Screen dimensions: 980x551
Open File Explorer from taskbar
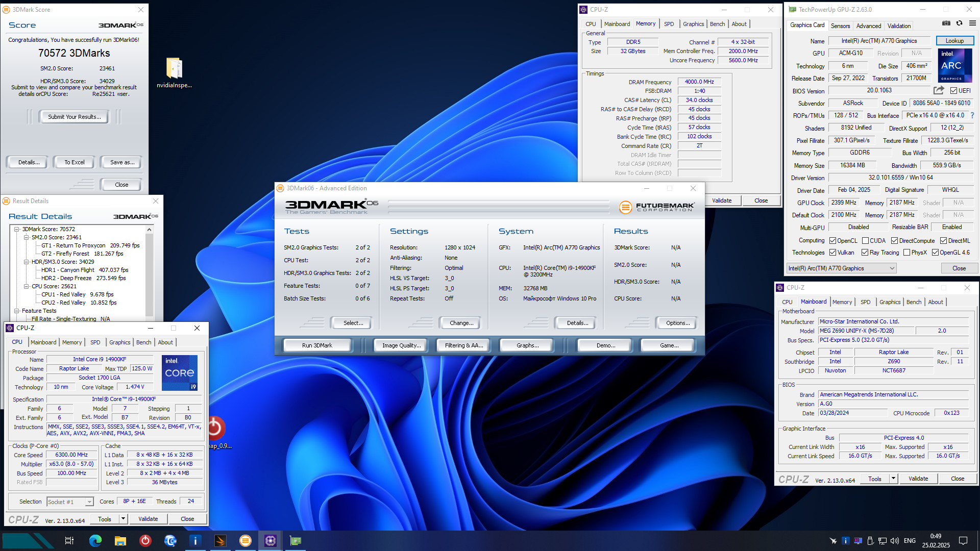(x=120, y=541)
